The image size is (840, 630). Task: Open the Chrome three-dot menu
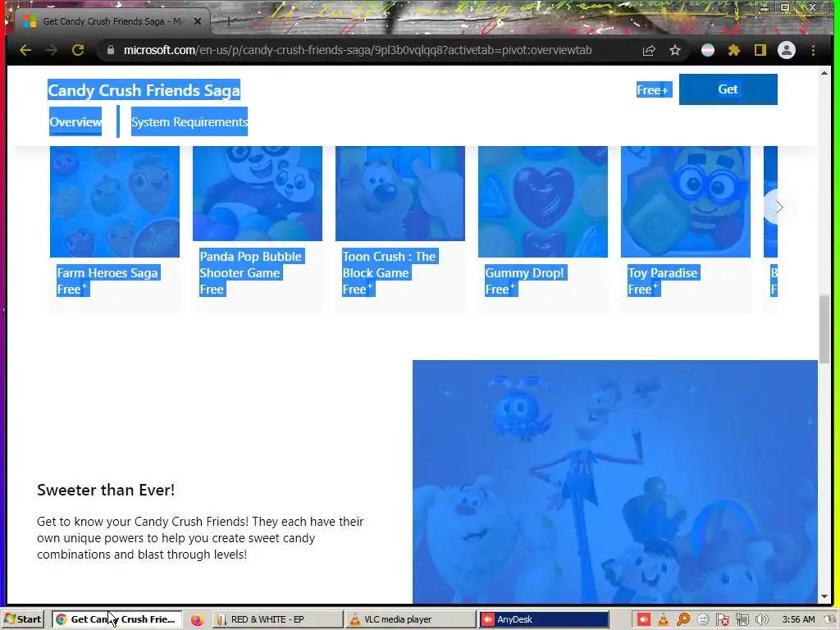point(813,50)
